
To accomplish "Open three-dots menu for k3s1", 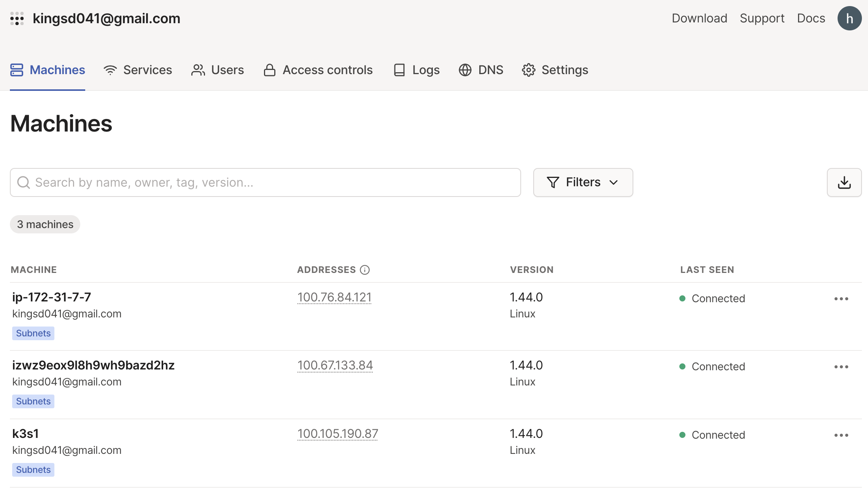I will click(841, 435).
